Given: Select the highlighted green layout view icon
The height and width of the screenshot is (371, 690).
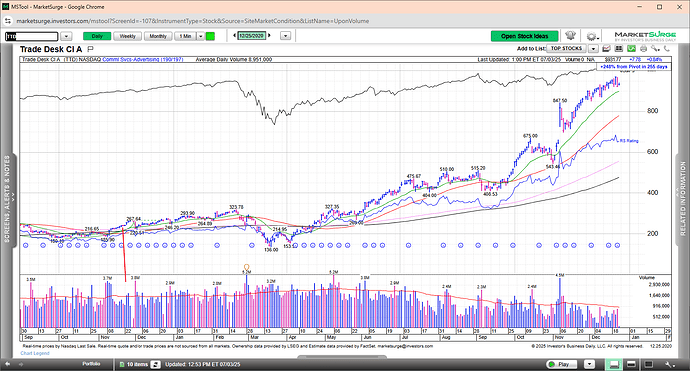Looking at the screenshot, I should pyautogui.click(x=613, y=364).
